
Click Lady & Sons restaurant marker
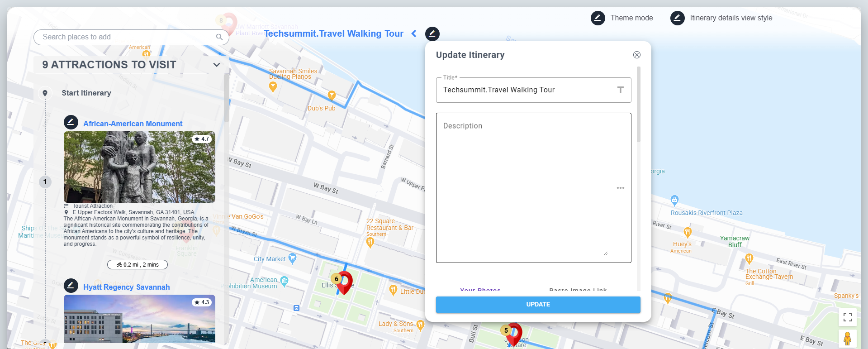coord(420,325)
